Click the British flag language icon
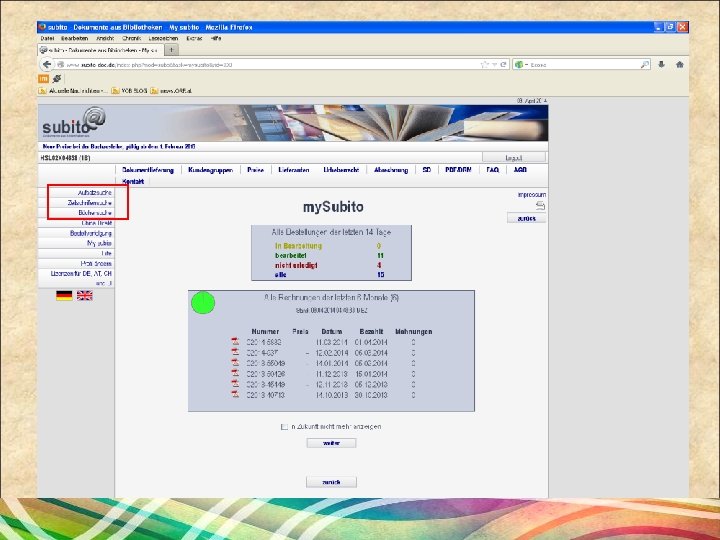720x540 pixels. coord(84,295)
